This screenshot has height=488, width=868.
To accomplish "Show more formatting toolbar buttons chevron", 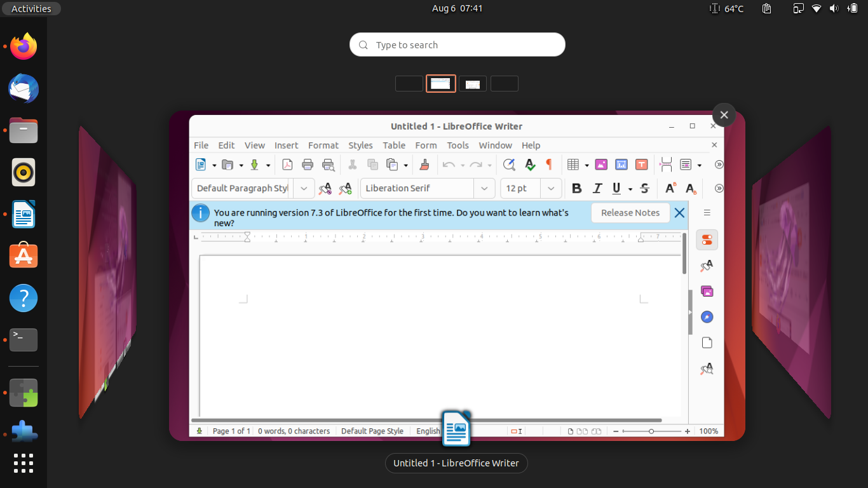I will [x=719, y=188].
